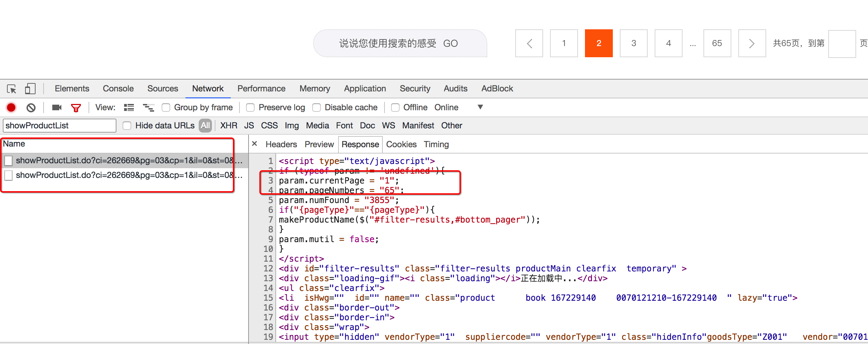Close the request details panel
The width and height of the screenshot is (868, 344).
(x=254, y=144)
